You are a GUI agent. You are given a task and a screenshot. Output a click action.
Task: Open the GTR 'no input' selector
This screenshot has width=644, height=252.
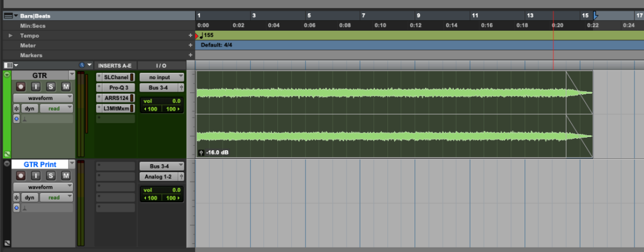pyautogui.click(x=162, y=77)
